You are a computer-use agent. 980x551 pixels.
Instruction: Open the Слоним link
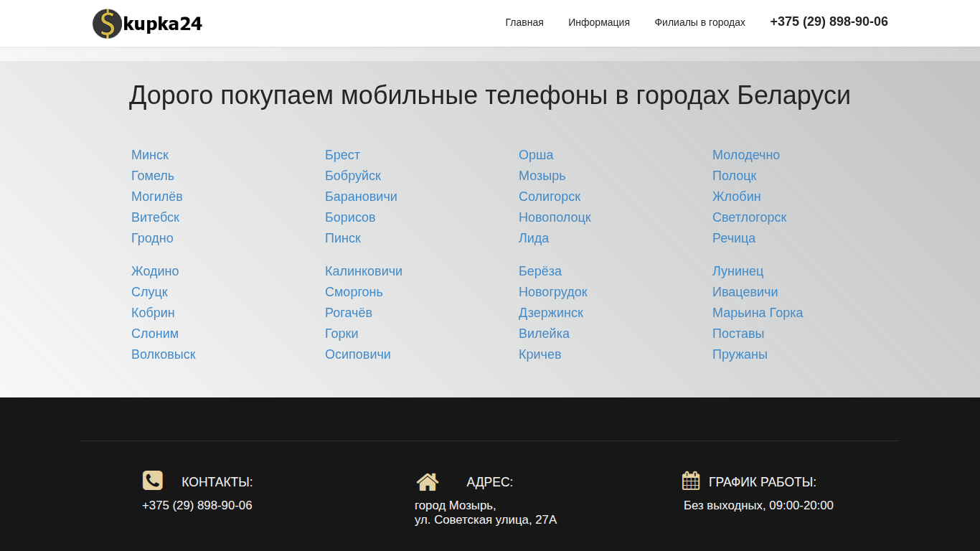(155, 334)
